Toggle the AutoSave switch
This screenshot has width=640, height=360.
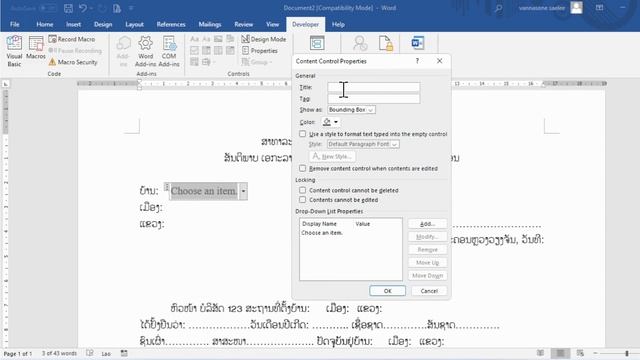pos(47,8)
